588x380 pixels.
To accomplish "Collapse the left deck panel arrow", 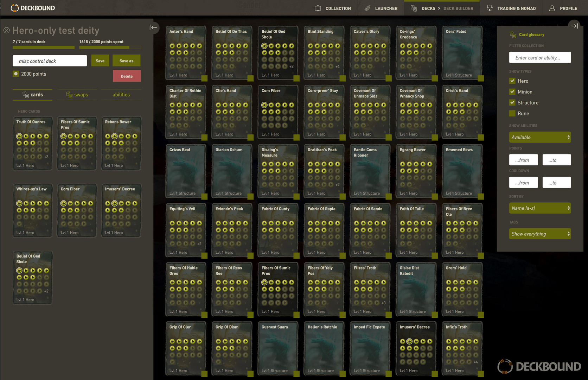I will 153,27.
